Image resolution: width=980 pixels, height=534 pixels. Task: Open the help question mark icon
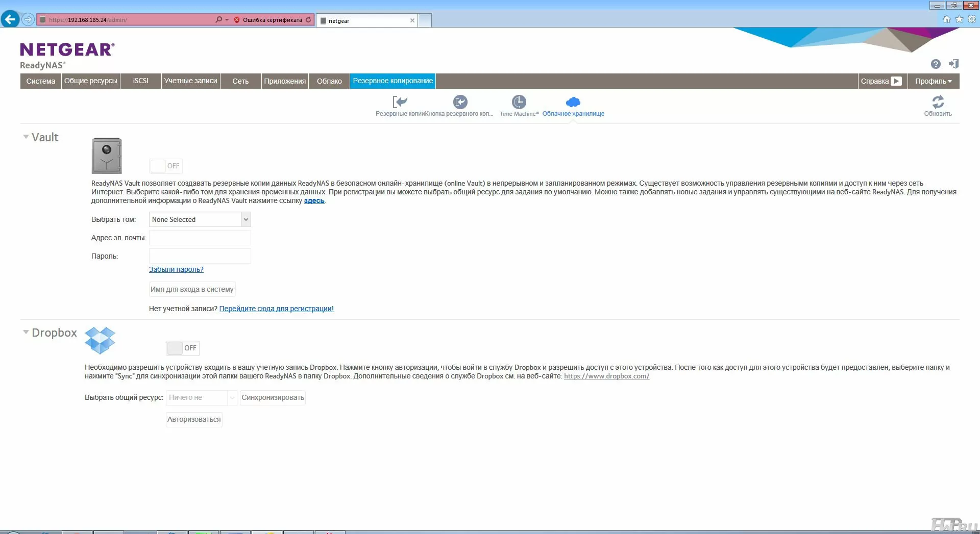[x=935, y=64]
